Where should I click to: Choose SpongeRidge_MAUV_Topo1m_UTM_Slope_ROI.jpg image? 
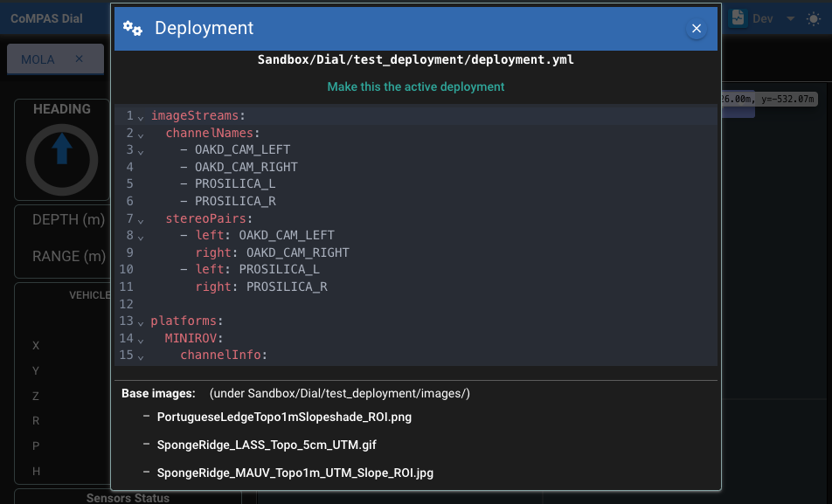[x=295, y=473]
